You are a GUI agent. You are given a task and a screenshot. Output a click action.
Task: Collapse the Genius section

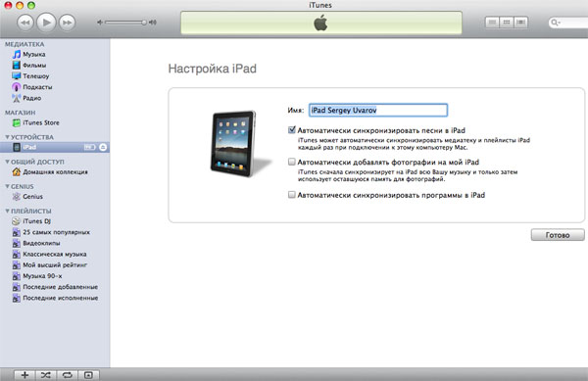pyautogui.click(x=7, y=186)
